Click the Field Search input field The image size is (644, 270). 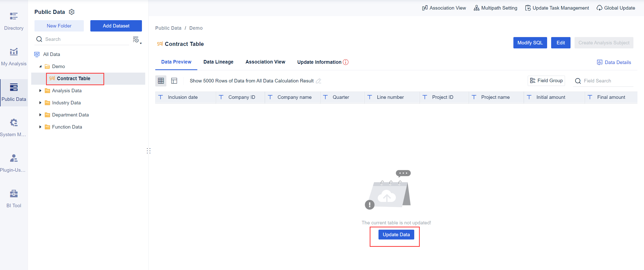[604, 81]
